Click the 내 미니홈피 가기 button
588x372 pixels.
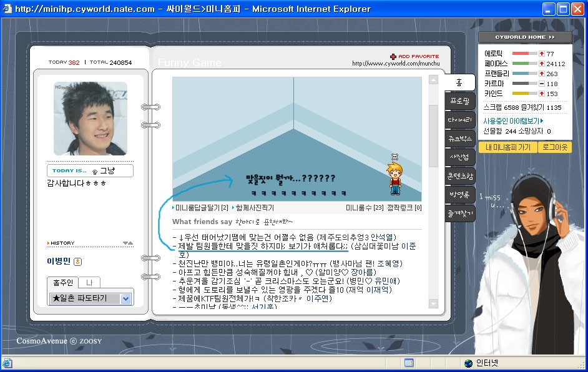508,147
